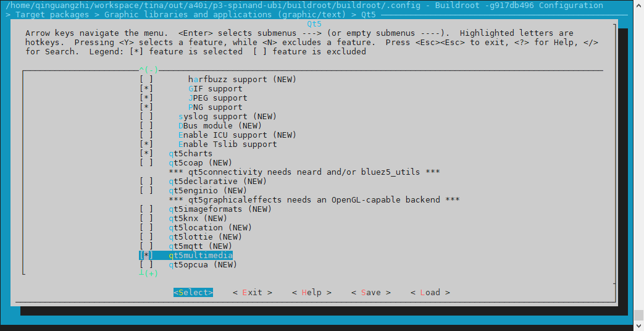
Task: Select the 'Enable ICU support (NEW)' entry
Action: 237,135
